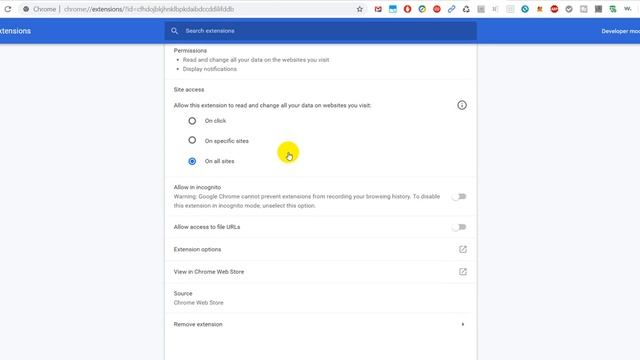Click the Extension options row label

(197, 249)
